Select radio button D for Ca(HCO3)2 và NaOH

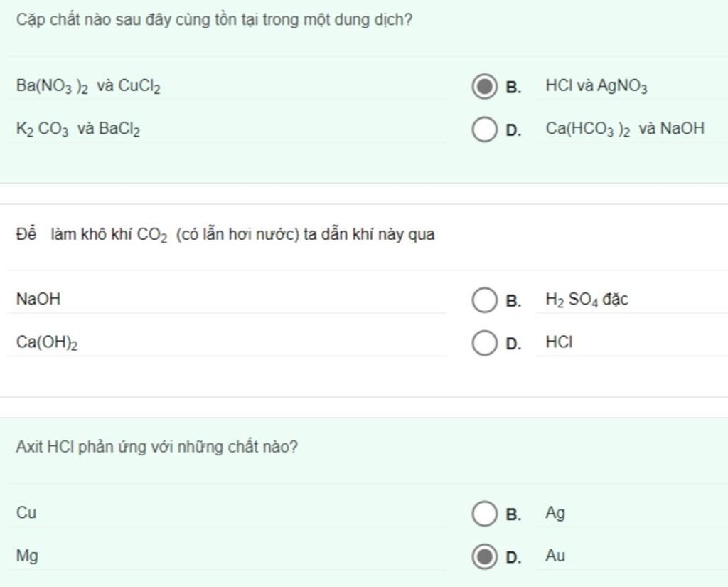484,129
